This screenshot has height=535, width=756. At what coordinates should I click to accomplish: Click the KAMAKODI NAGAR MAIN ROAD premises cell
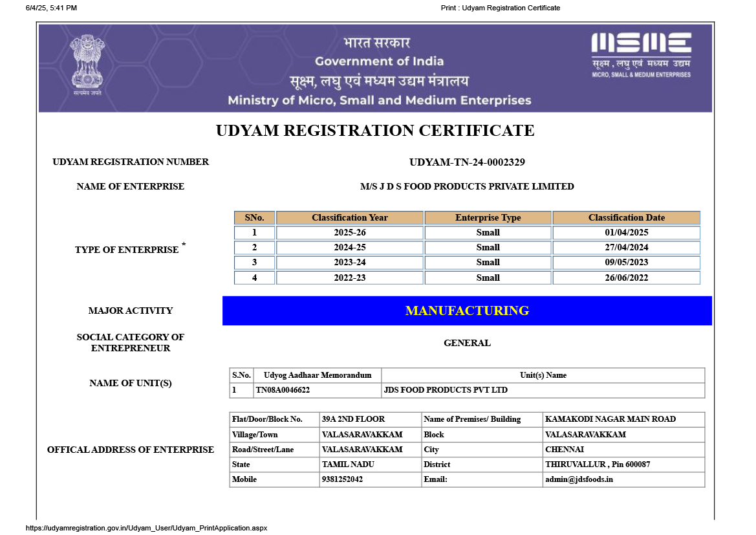610,419
